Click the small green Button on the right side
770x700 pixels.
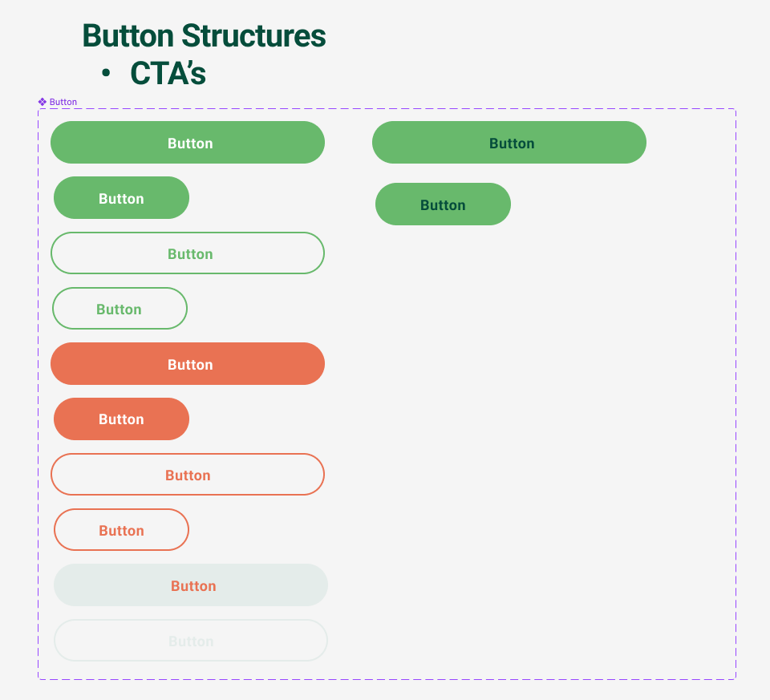443,204
